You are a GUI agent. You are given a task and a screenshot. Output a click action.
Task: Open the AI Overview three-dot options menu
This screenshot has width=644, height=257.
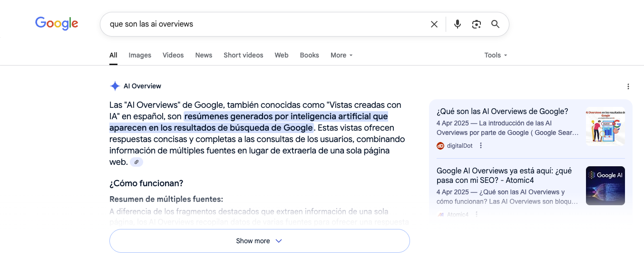tap(628, 86)
